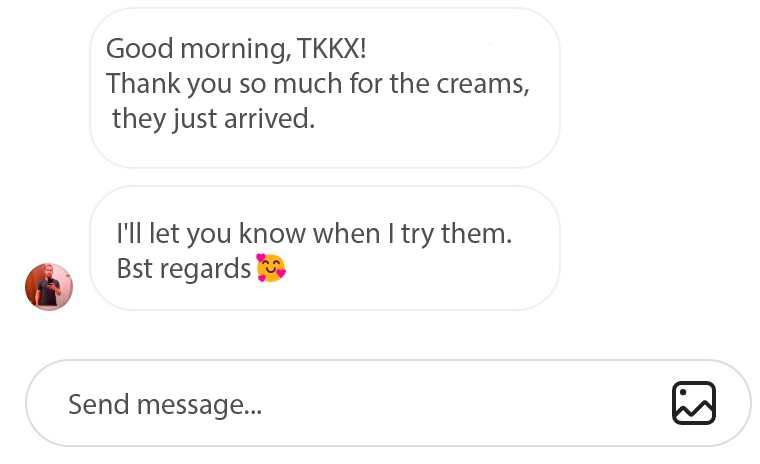Open the sender's profile picture

(x=49, y=287)
